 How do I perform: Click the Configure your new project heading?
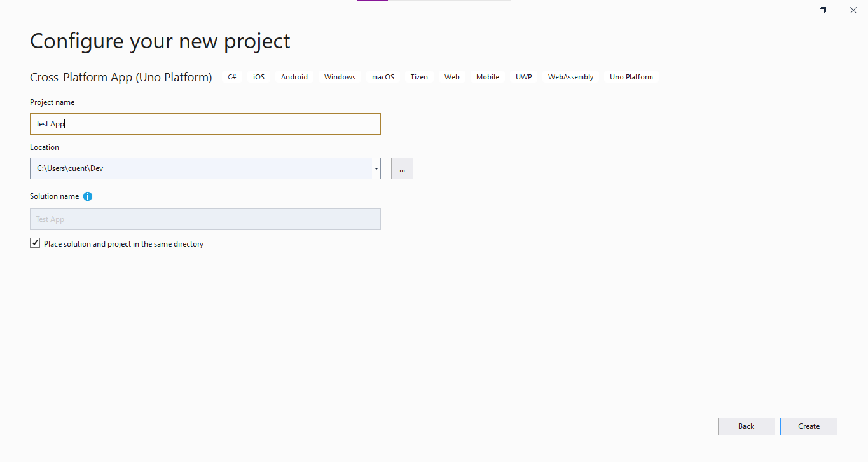[160, 41]
